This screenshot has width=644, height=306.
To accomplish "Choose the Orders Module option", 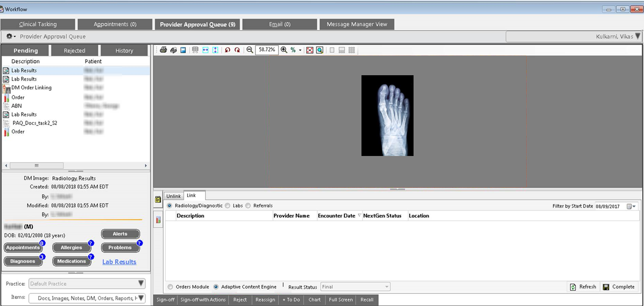I will coord(171,287).
